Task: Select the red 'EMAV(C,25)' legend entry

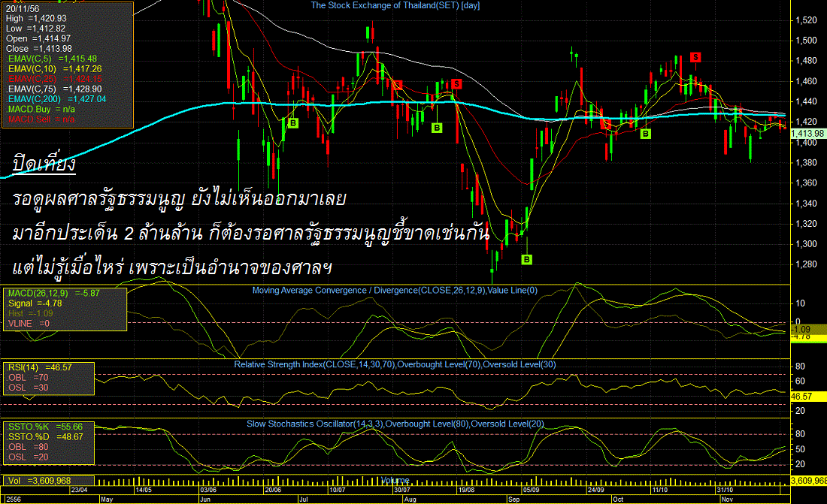Action: click(54, 79)
